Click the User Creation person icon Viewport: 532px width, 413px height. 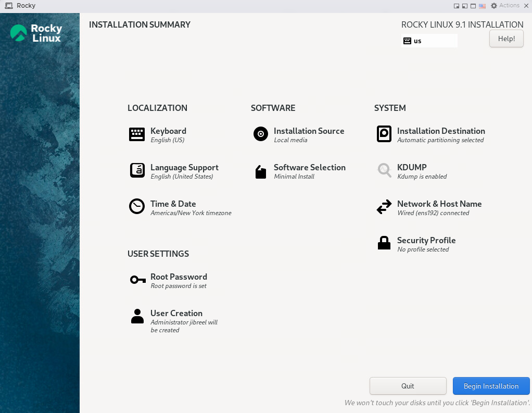[137, 316]
